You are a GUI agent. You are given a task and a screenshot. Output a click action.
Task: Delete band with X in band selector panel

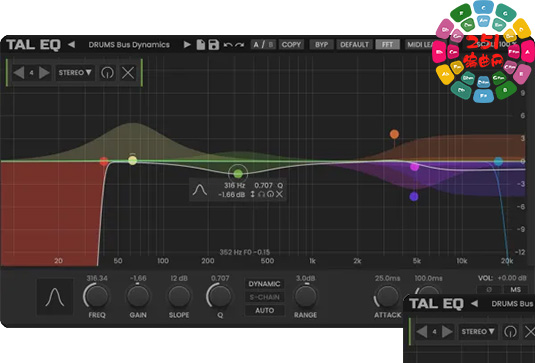coord(128,73)
